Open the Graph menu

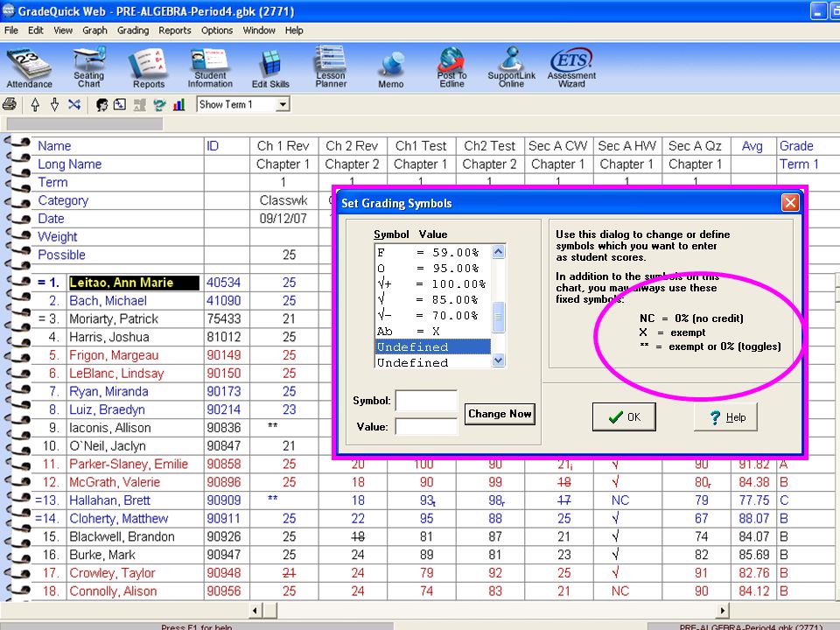pos(94,31)
